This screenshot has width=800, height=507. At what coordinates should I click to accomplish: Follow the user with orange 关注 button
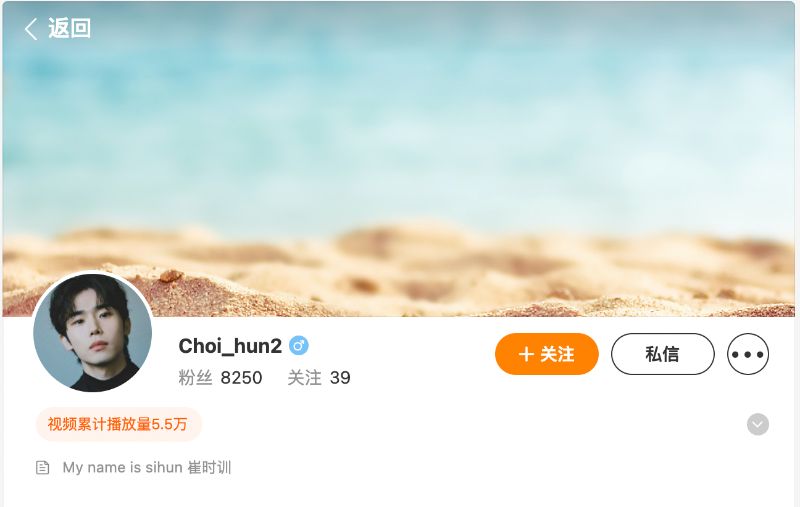coord(546,354)
